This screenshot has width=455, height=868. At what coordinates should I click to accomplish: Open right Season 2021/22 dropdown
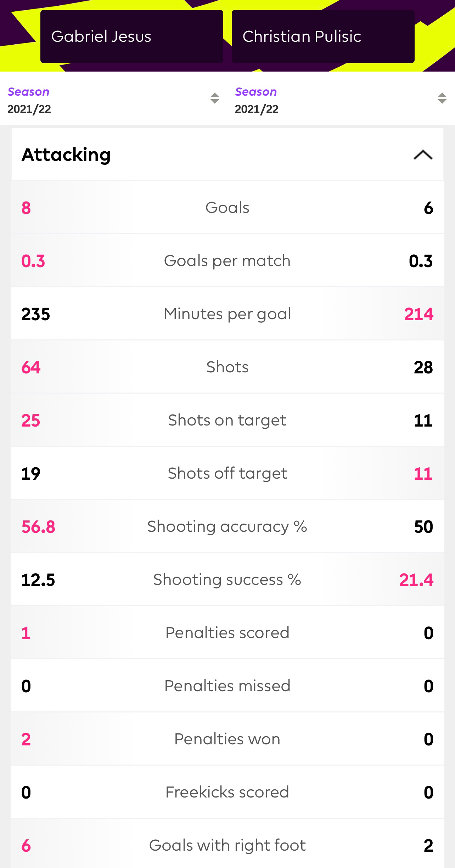(341, 100)
